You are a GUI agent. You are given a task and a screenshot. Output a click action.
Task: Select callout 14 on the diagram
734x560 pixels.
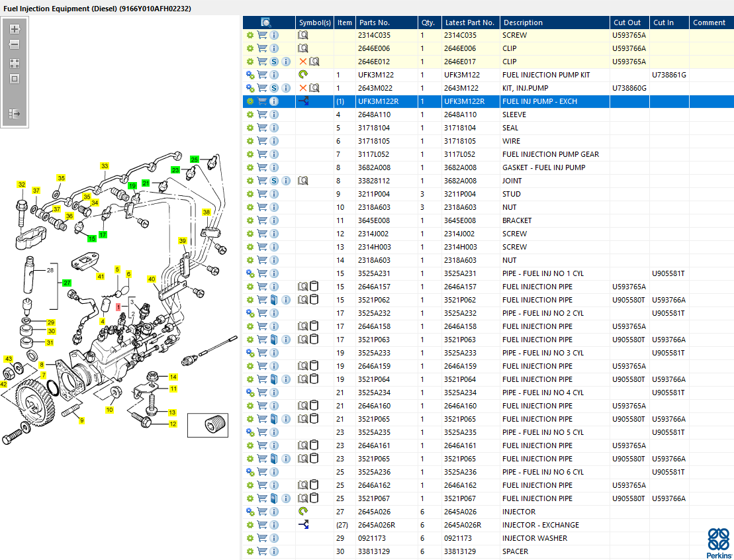[x=173, y=377]
